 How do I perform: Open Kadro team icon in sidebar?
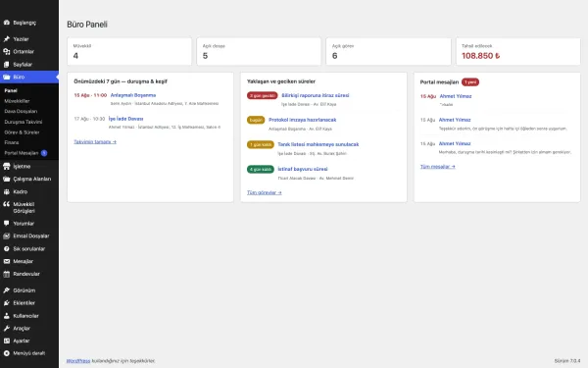tap(7, 191)
